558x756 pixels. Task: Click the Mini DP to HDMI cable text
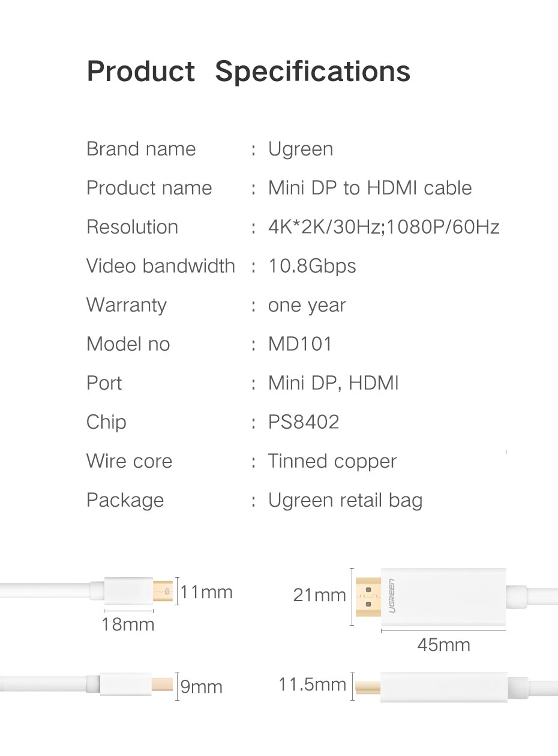(370, 188)
